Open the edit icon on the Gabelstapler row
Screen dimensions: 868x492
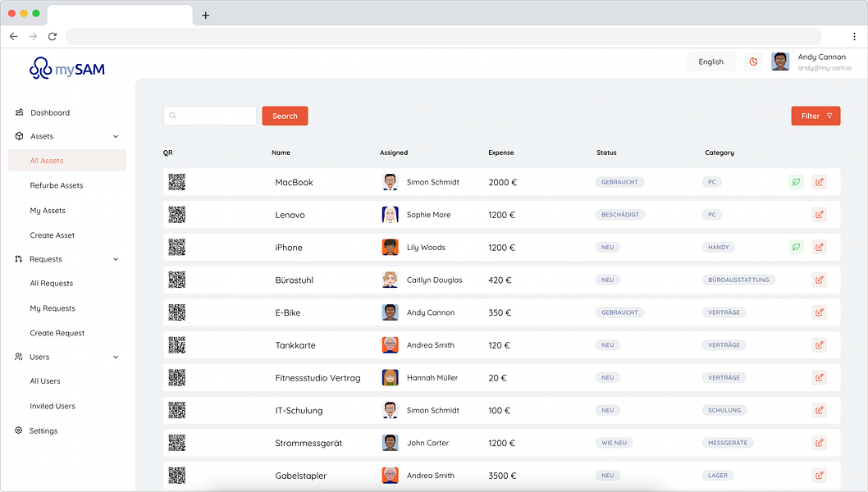[x=820, y=475]
